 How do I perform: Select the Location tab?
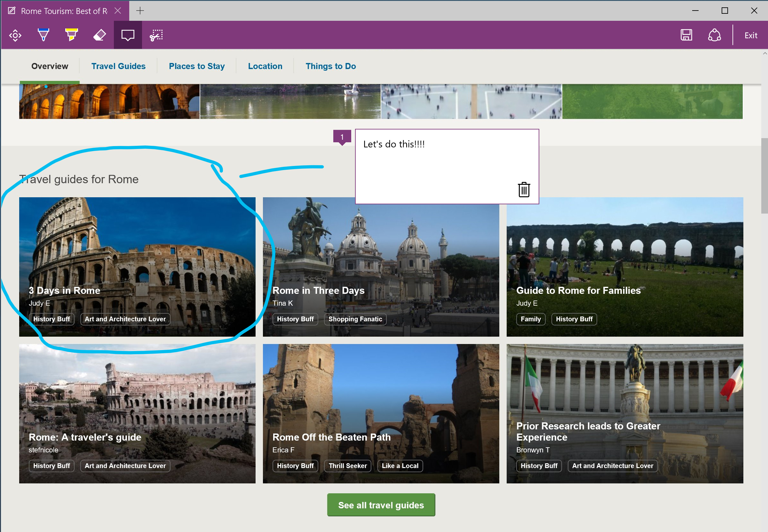click(265, 66)
